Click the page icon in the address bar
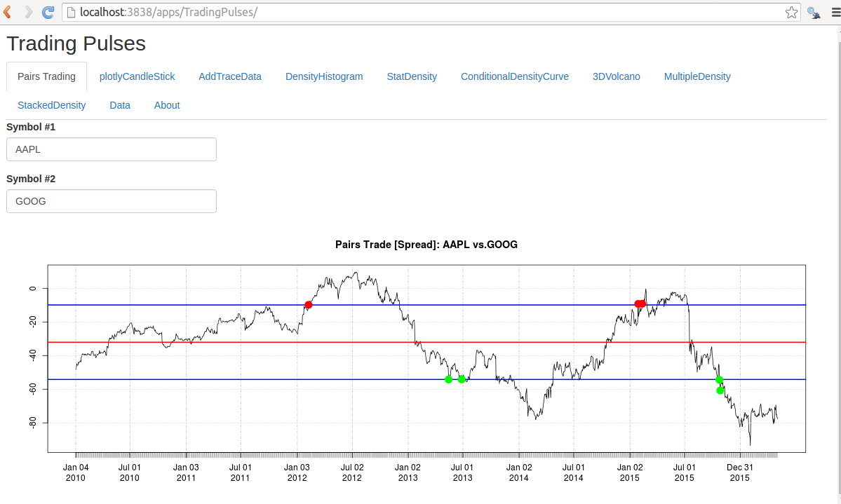The width and height of the screenshot is (841, 504). [x=72, y=12]
